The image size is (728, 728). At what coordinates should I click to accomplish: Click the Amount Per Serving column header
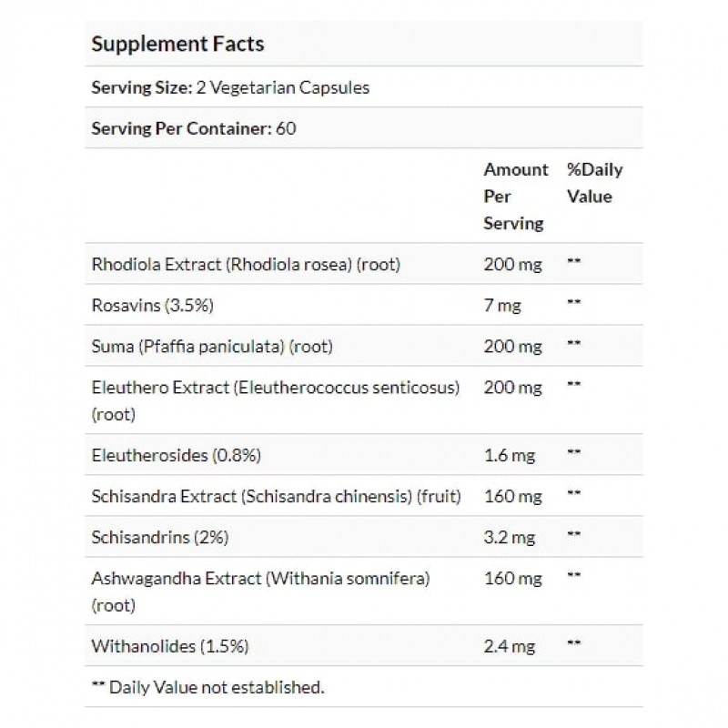tap(515, 196)
